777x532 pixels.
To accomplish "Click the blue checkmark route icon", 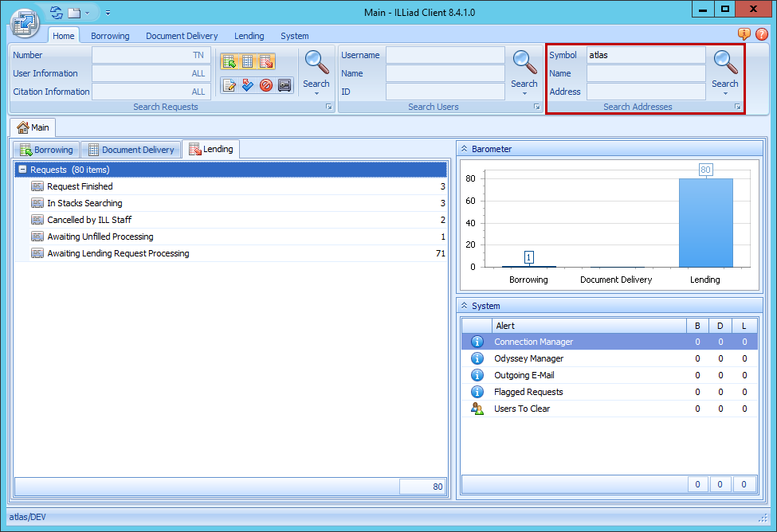I will pyautogui.click(x=247, y=84).
